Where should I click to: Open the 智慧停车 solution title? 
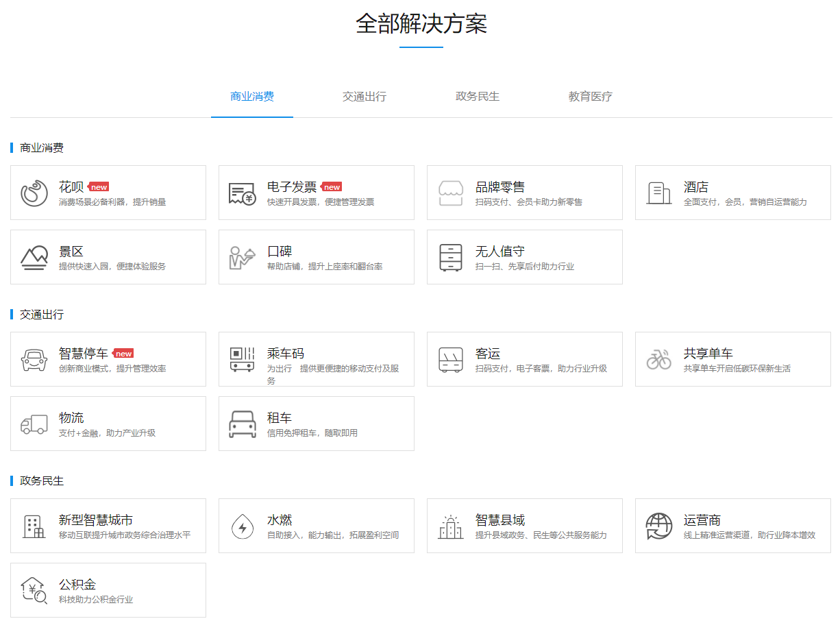84,354
